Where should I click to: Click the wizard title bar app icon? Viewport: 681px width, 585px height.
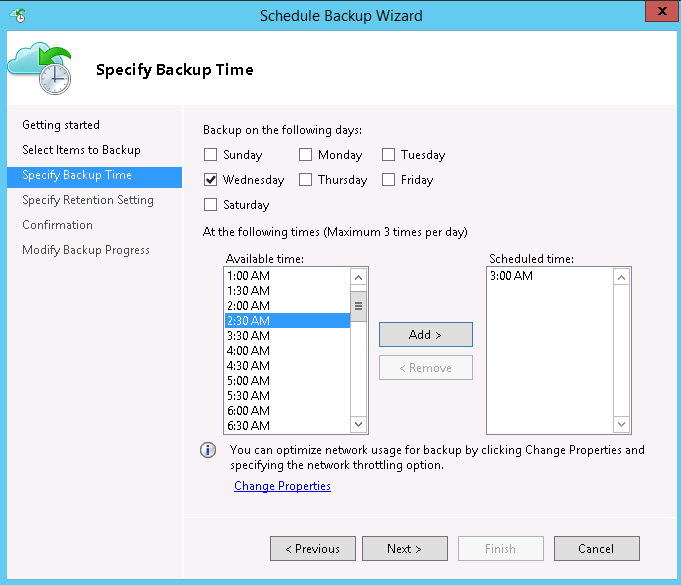tap(19, 16)
